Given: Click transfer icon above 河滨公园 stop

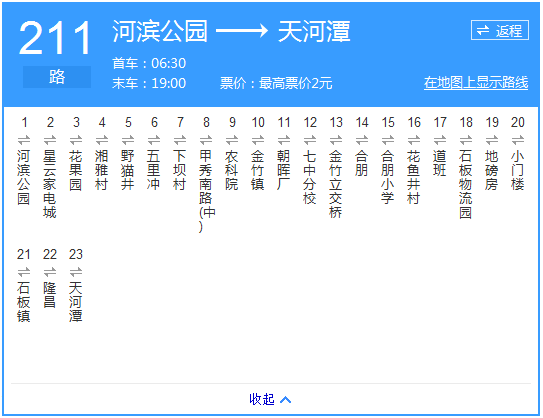Looking at the screenshot, I should 24,140.
